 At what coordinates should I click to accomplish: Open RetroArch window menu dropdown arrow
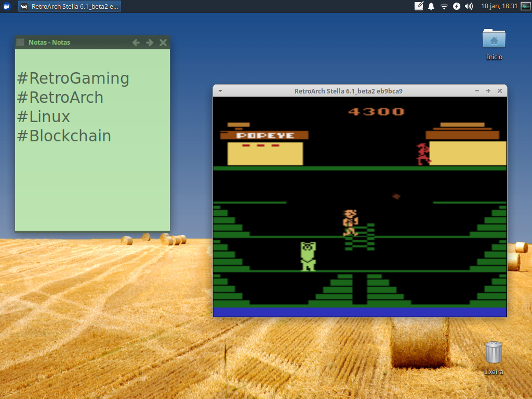coord(220,91)
